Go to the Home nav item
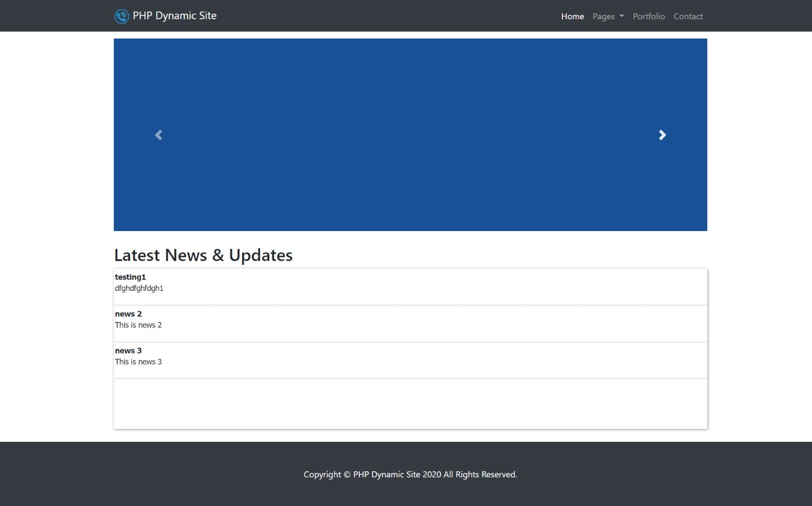The width and height of the screenshot is (812, 506). tap(572, 17)
